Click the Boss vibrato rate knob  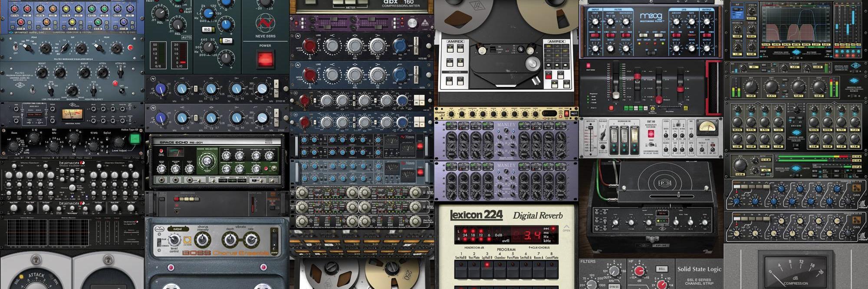(x=251, y=240)
